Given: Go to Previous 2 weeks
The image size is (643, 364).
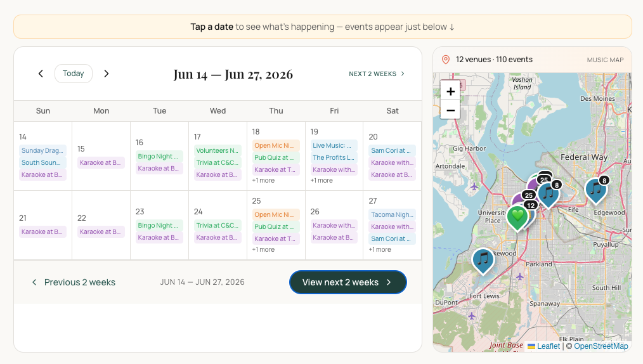Looking at the screenshot, I should point(74,282).
